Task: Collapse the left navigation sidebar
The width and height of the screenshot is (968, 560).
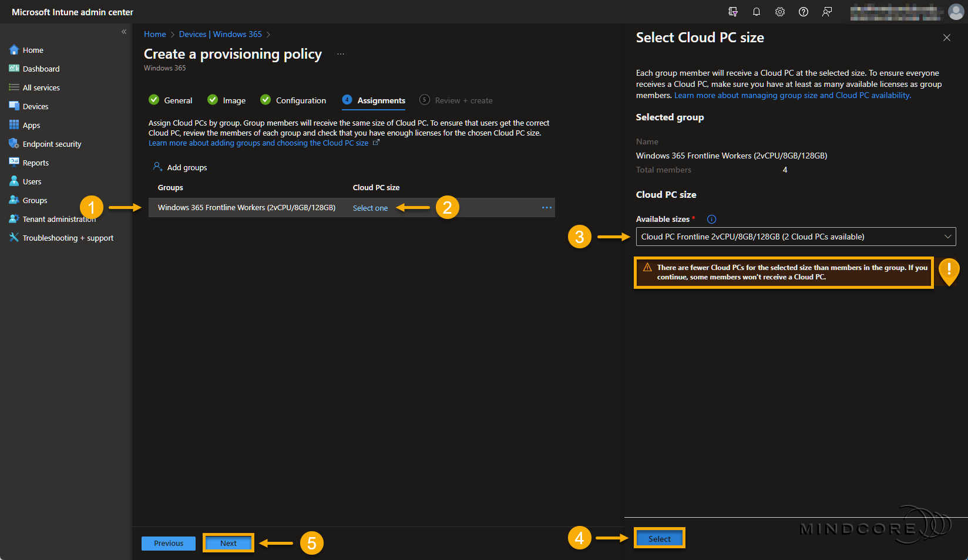Action: (124, 32)
